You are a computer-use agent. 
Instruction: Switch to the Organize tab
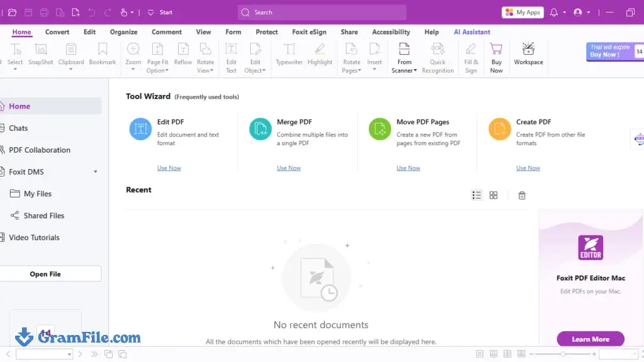pos(124,32)
